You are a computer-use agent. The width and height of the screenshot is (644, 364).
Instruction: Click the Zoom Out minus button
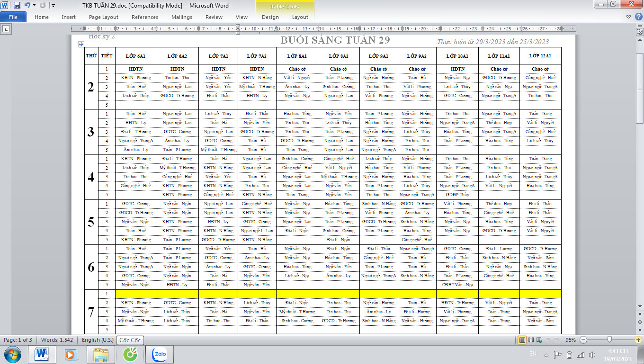(x=583, y=340)
